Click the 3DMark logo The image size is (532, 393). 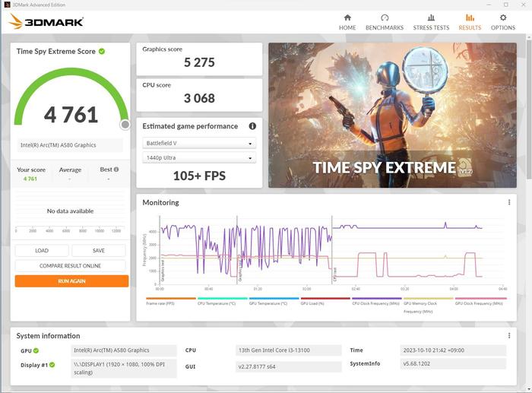click(x=46, y=21)
